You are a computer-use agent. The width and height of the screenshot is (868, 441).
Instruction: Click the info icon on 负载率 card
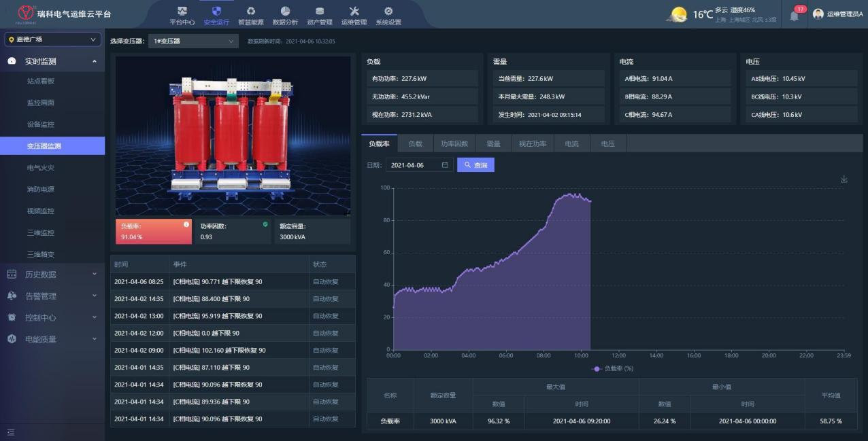tap(186, 224)
